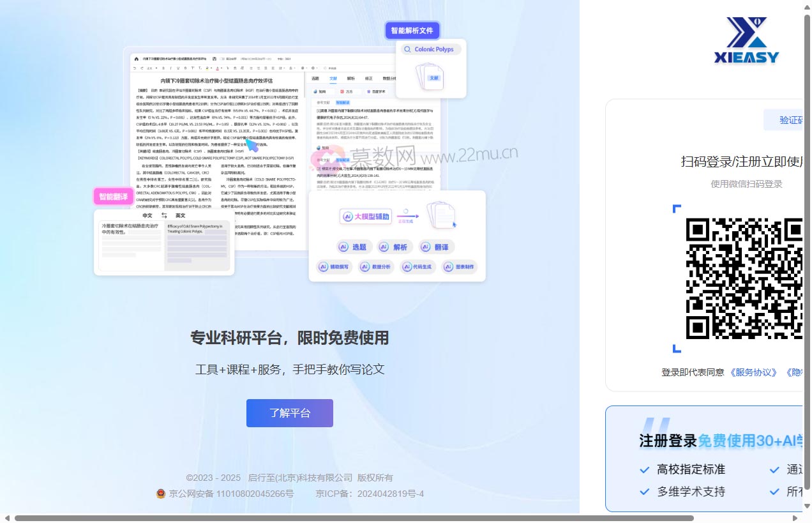Click the police badge icon in footer
This screenshot has width=812, height=523.
(161, 494)
